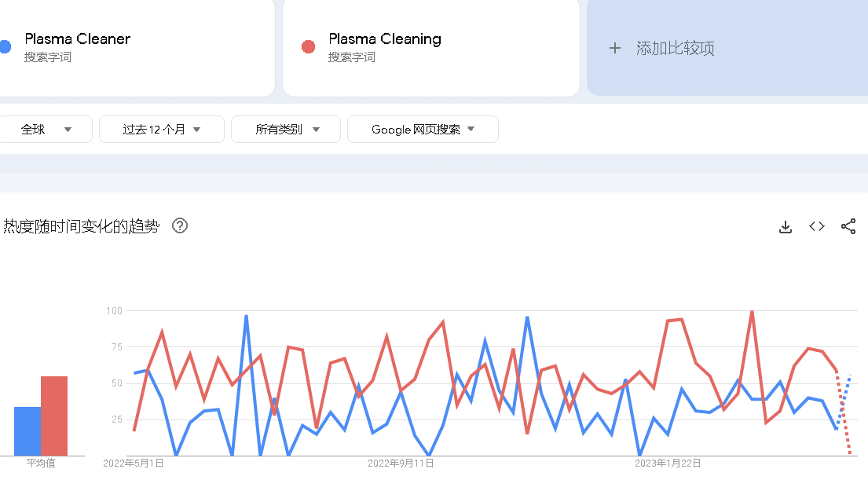
Task: Edit the Plasma Cleaning search term
Action: coord(385,39)
